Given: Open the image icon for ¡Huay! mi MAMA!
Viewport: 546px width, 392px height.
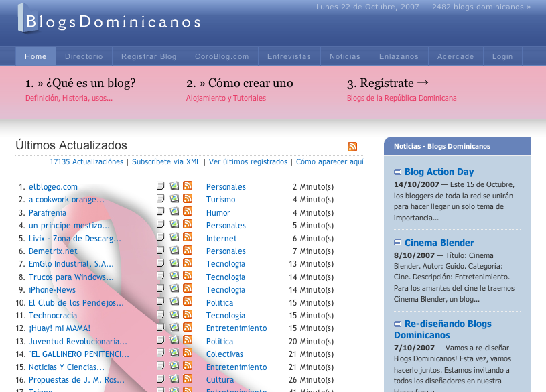Looking at the screenshot, I should coord(174,327).
